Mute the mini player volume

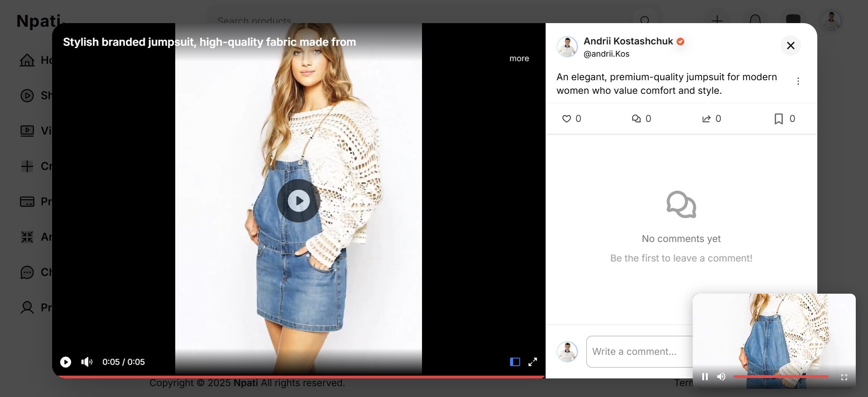tap(721, 377)
